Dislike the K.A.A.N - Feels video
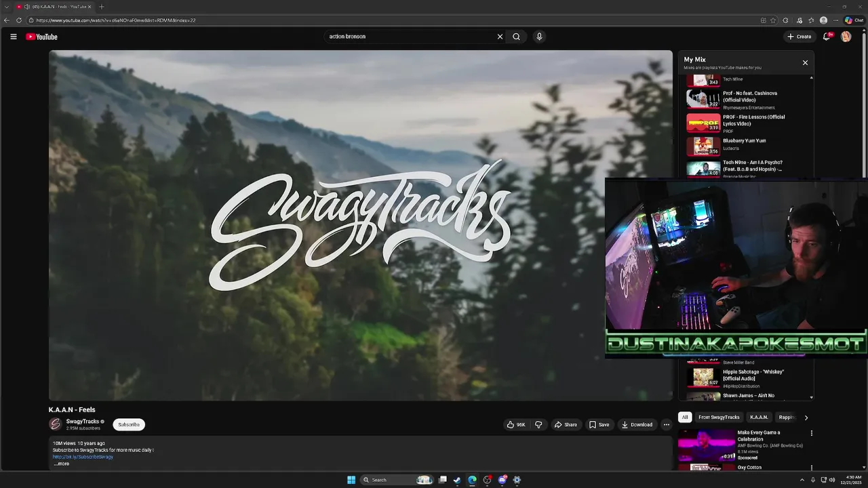Screen dimensions: 868x488 538,425
